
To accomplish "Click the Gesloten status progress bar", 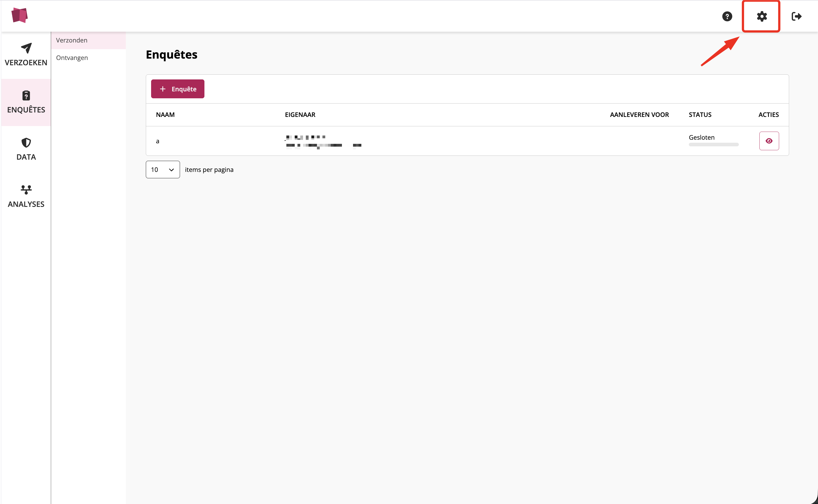I will [713, 145].
